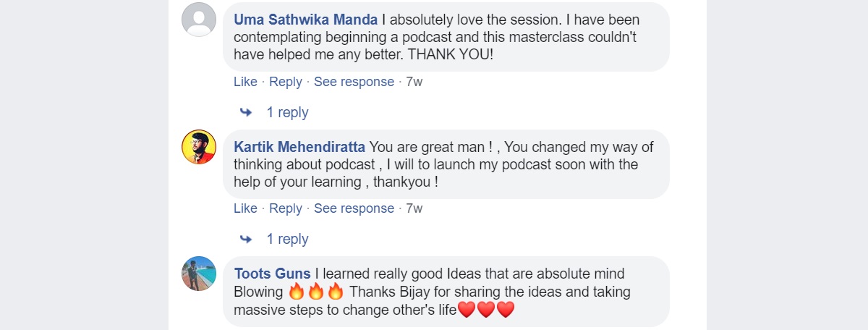Click Toots Guns' profile picture
868x330 pixels.
tap(198, 274)
